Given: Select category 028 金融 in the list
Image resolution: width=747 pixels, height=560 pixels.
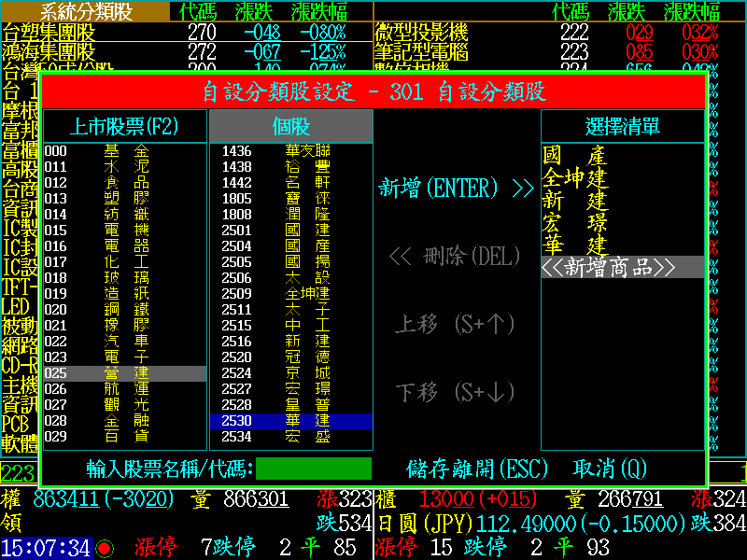Looking at the screenshot, I should pyautogui.click(x=125, y=421).
